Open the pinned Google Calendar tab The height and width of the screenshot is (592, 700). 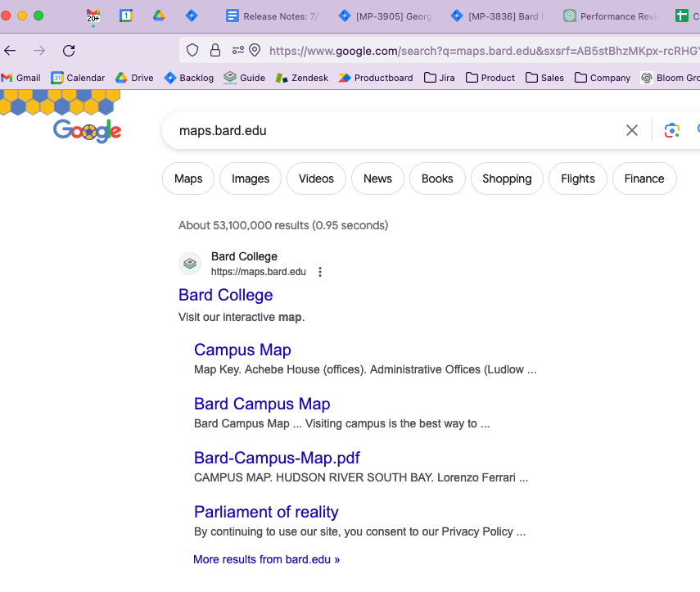coord(126,16)
